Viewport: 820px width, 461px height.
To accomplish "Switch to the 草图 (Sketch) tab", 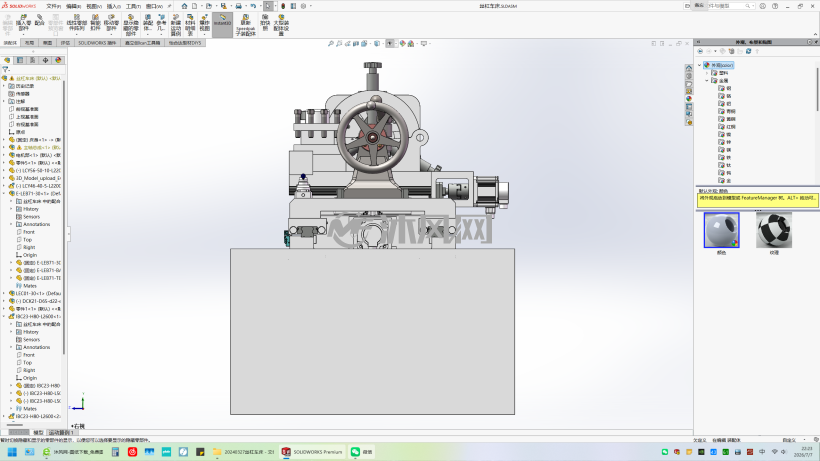I will 48,43.
